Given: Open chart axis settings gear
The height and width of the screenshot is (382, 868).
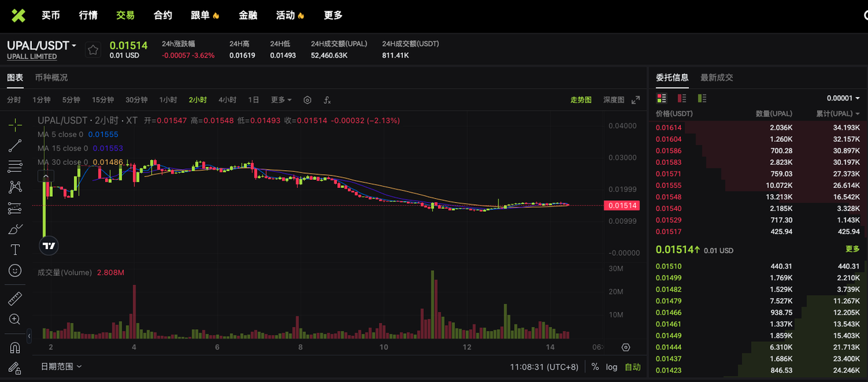Looking at the screenshot, I should pyautogui.click(x=626, y=347).
